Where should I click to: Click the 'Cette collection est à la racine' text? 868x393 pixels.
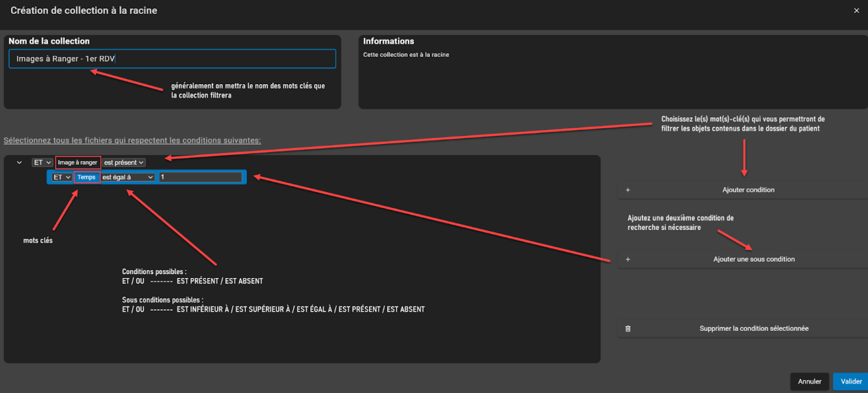click(406, 55)
